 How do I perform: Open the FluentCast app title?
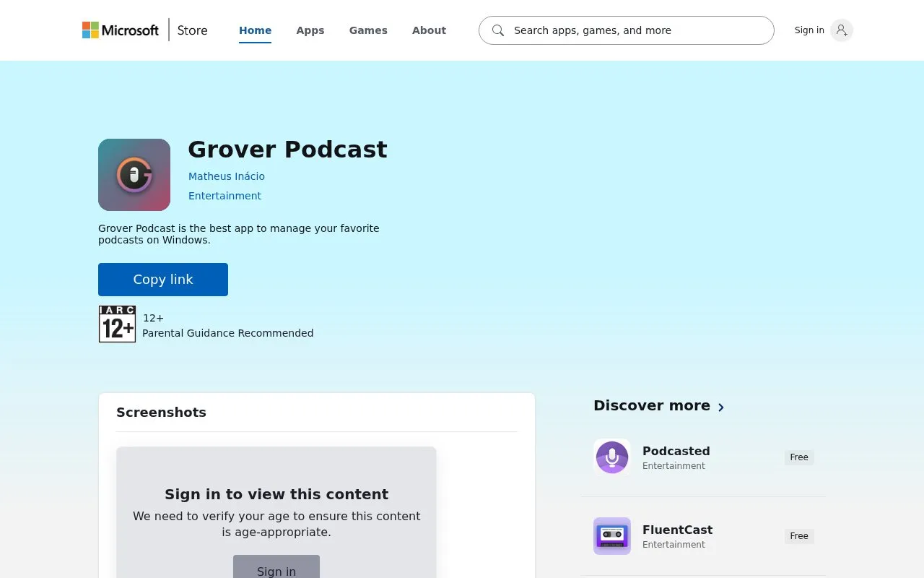coord(678,530)
